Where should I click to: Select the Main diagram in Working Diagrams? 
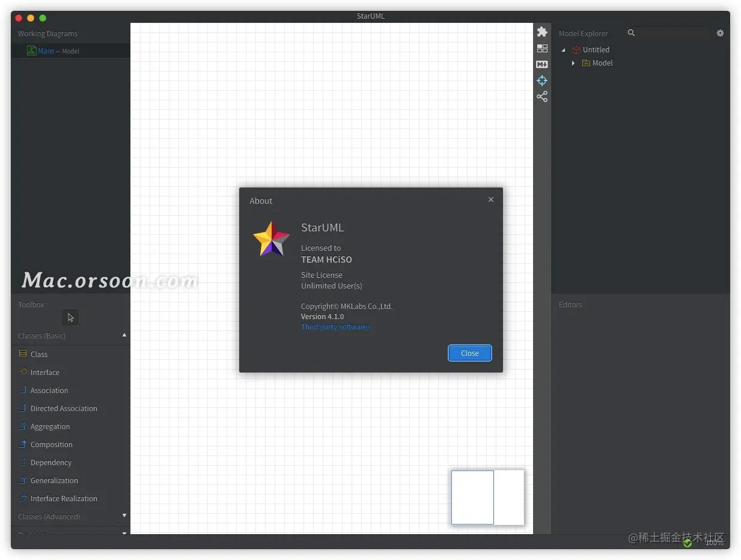coord(70,51)
